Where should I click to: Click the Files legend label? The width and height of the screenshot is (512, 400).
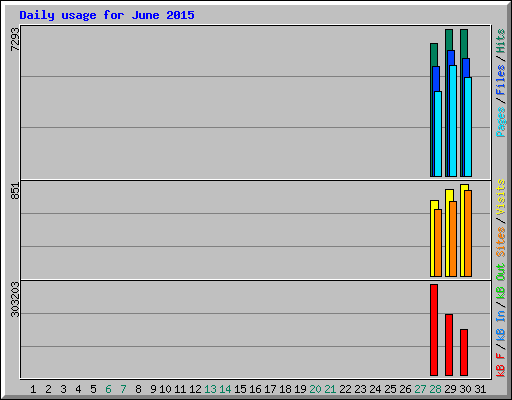tap(501, 79)
